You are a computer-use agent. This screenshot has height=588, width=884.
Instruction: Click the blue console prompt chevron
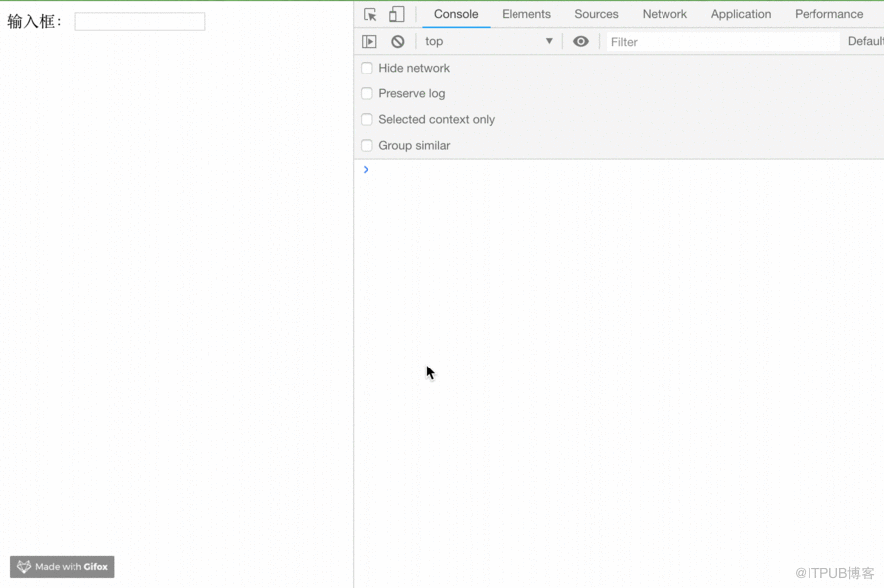click(366, 169)
